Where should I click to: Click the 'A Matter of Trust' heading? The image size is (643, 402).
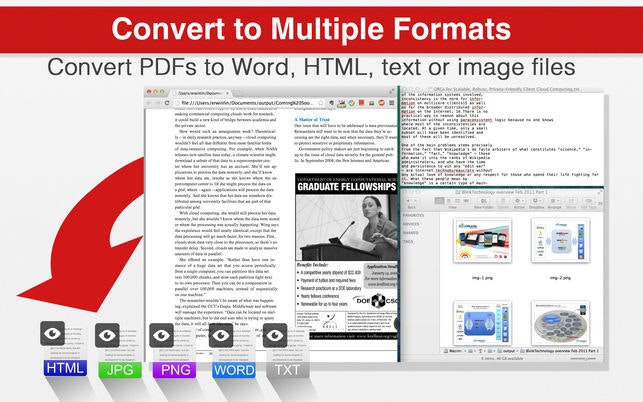(312, 119)
